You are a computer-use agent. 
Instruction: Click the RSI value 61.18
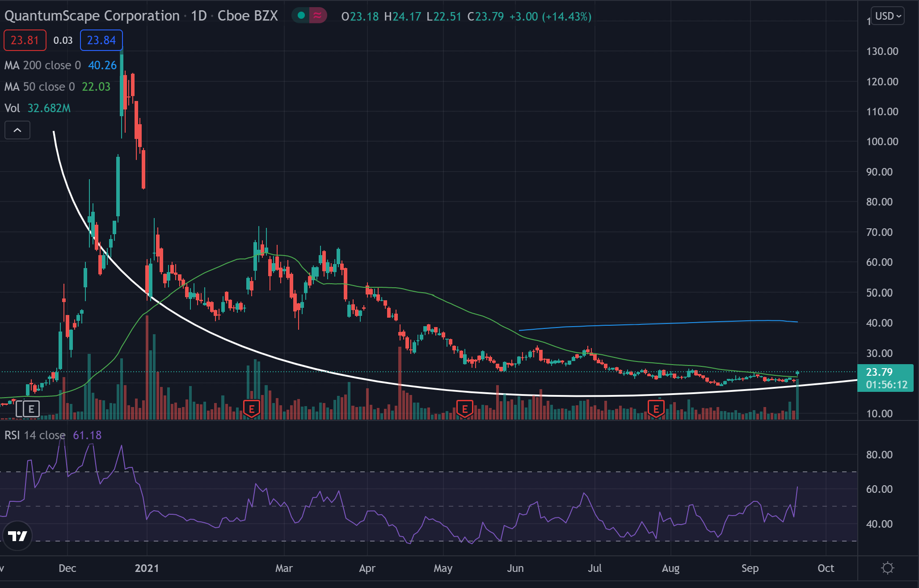coord(87,435)
